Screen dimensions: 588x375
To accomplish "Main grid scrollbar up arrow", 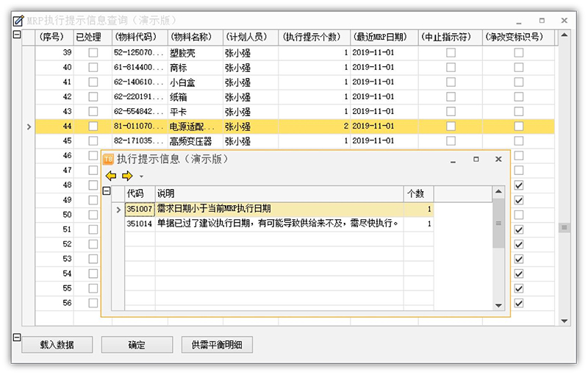I will tap(564, 35).
